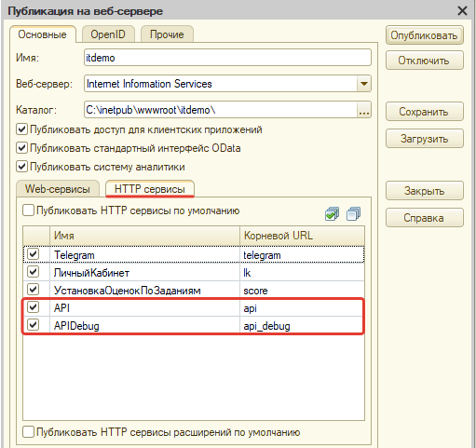
Task: Toggle Публиковать доступ для клиентских приложений
Action: (x=21, y=129)
